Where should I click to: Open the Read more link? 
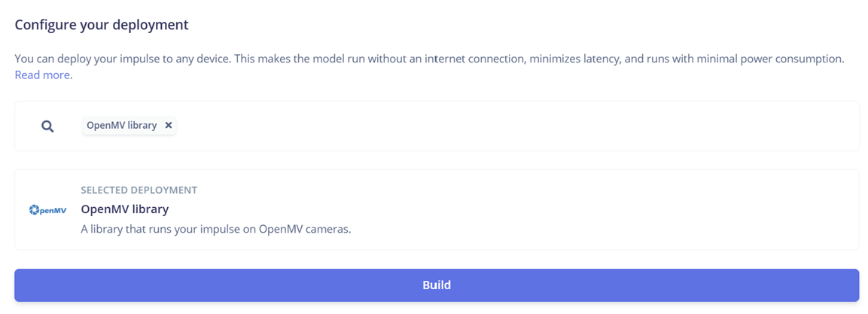[42, 75]
